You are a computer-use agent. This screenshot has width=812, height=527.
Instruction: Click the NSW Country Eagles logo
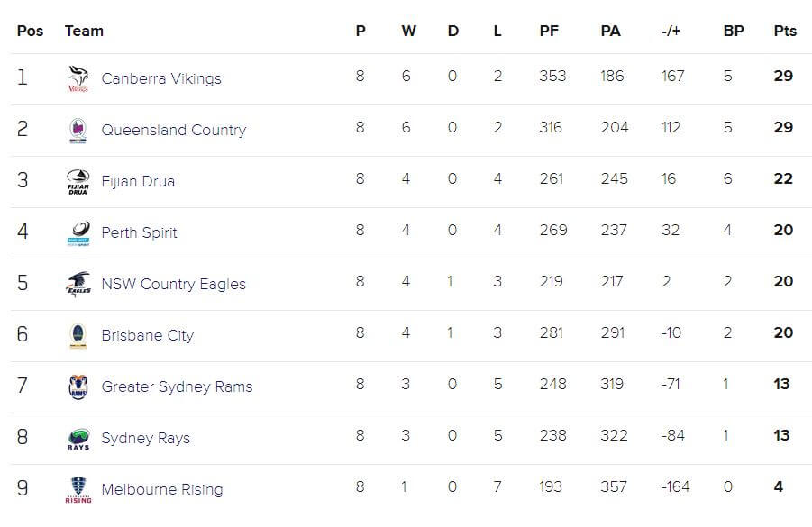[x=78, y=284]
